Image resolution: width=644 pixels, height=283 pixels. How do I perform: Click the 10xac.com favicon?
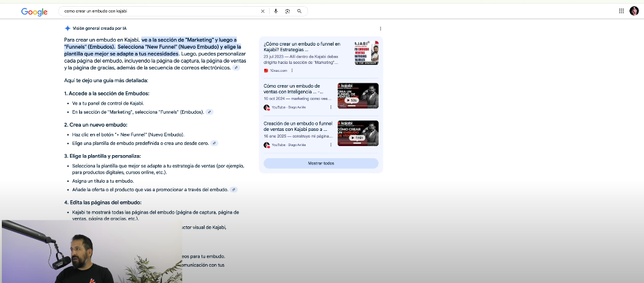tap(266, 71)
